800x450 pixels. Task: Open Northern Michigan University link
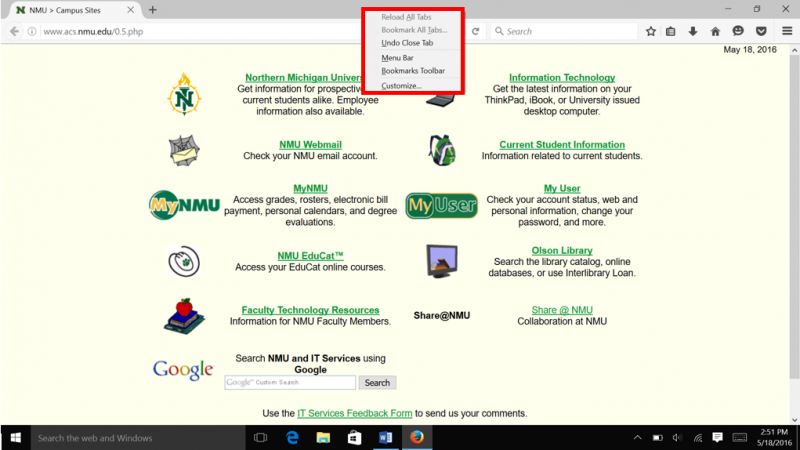click(x=303, y=78)
